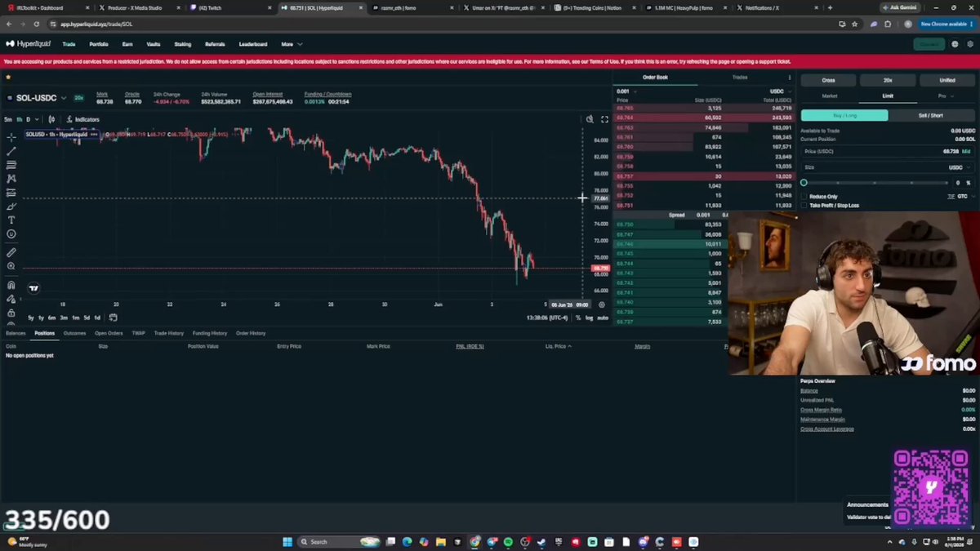Image resolution: width=980 pixels, height=551 pixels.
Task: Select the chart pattern drawing tool
Action: tap(11, 179)
